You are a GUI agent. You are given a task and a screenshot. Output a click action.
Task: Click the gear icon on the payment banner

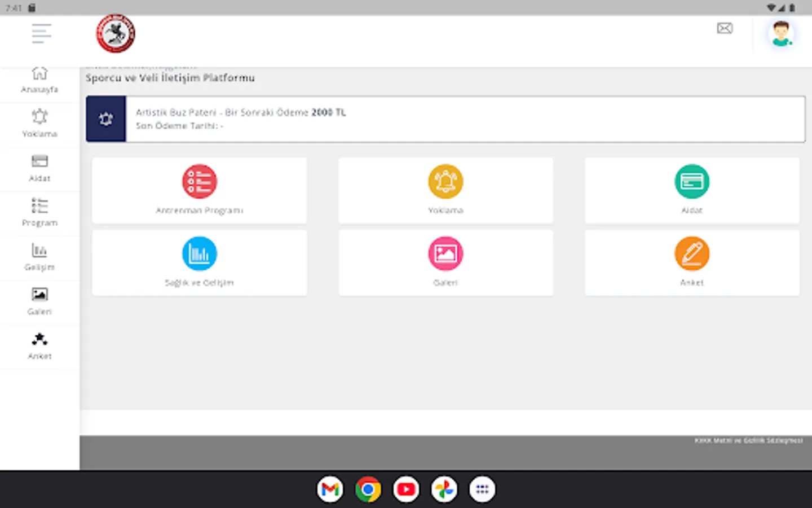tap(105, 119)
